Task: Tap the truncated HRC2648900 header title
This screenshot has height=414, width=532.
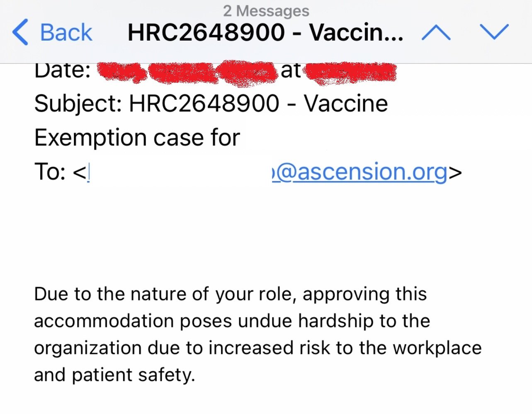Action: point(265,32)
